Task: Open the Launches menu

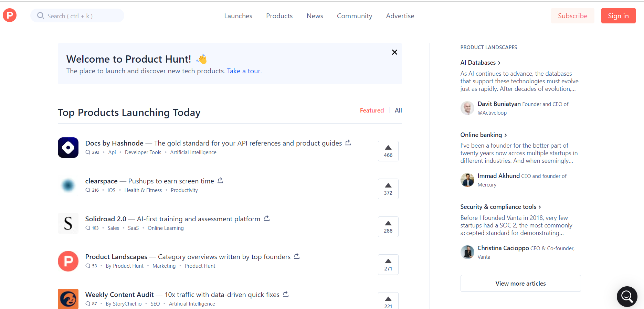Action: click(238, 16)
